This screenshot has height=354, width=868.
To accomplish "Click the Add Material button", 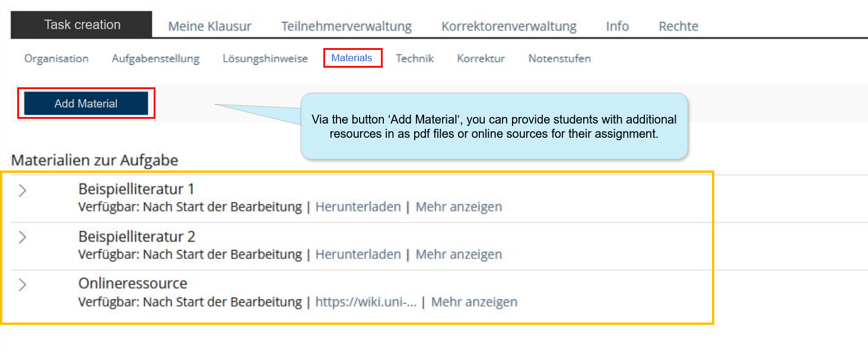I will coord(85,103).
